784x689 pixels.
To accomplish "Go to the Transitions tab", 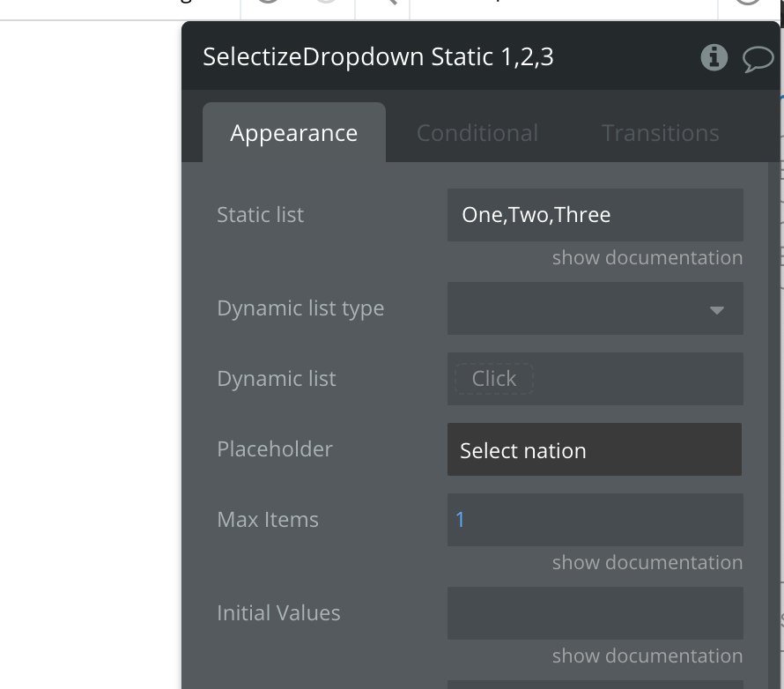I will [660, 133].
